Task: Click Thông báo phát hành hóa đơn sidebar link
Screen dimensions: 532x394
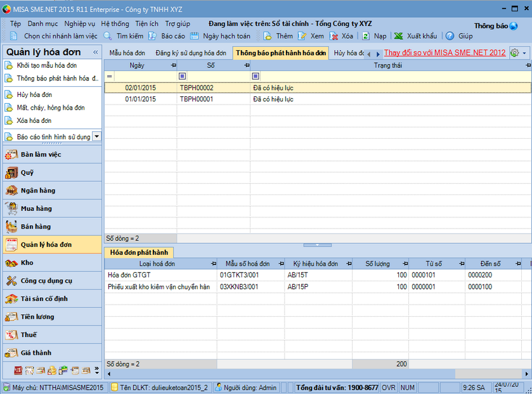Action: (58, 79)
